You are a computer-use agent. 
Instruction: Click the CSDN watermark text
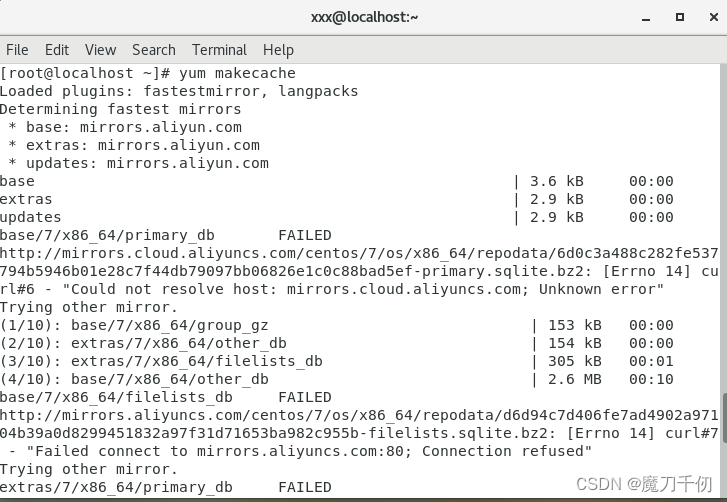tap(644, 484)
